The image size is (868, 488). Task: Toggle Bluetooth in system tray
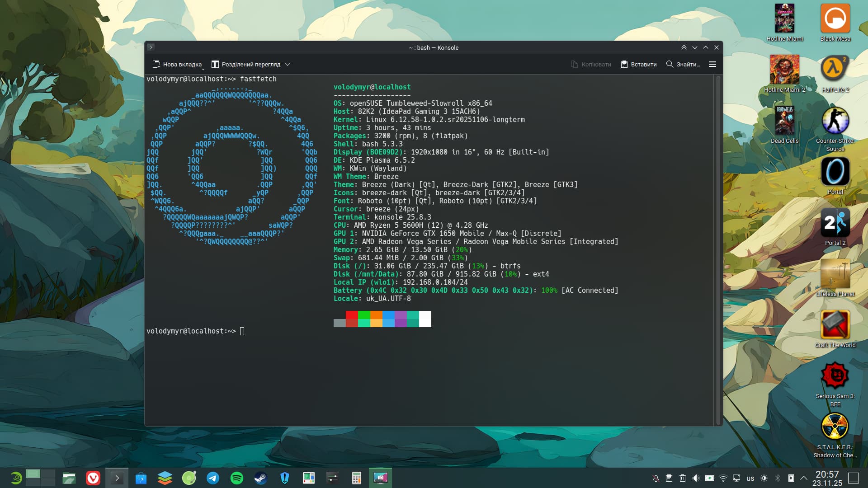tap(778, 478)
